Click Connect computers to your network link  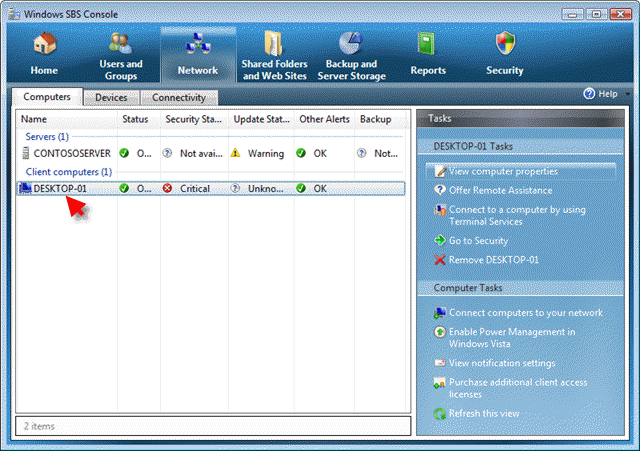[526, 313]
